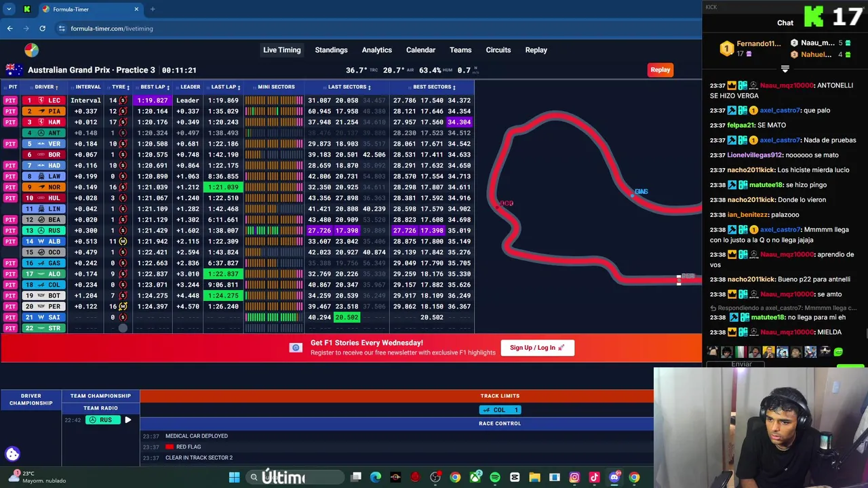868x488 pixels.
Task: Select driver PIA row badge
Action: pyautogui.click(x=44, y=111)
